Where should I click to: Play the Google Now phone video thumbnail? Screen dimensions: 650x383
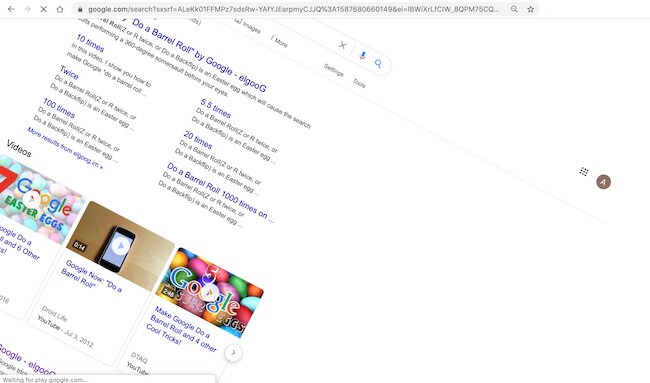(120, 246)
